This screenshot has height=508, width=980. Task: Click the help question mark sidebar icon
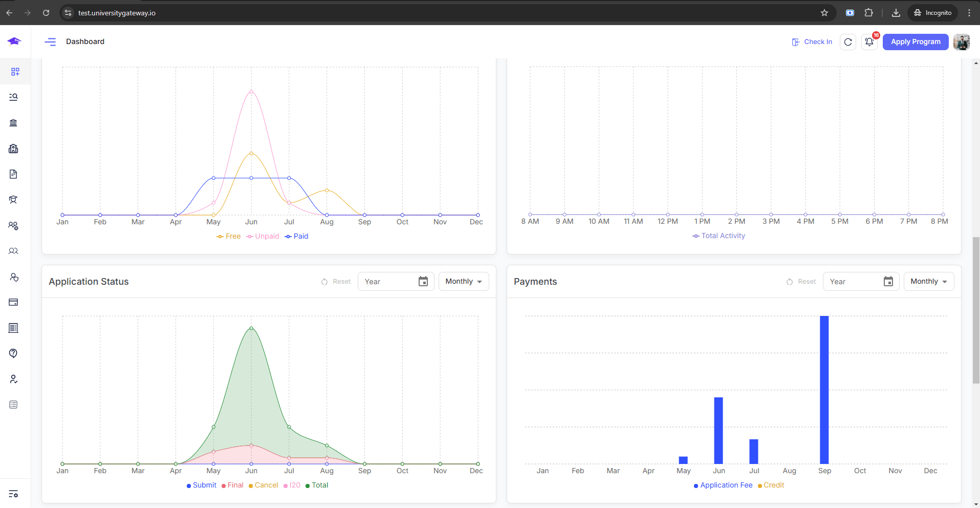[x=14, y=353]
